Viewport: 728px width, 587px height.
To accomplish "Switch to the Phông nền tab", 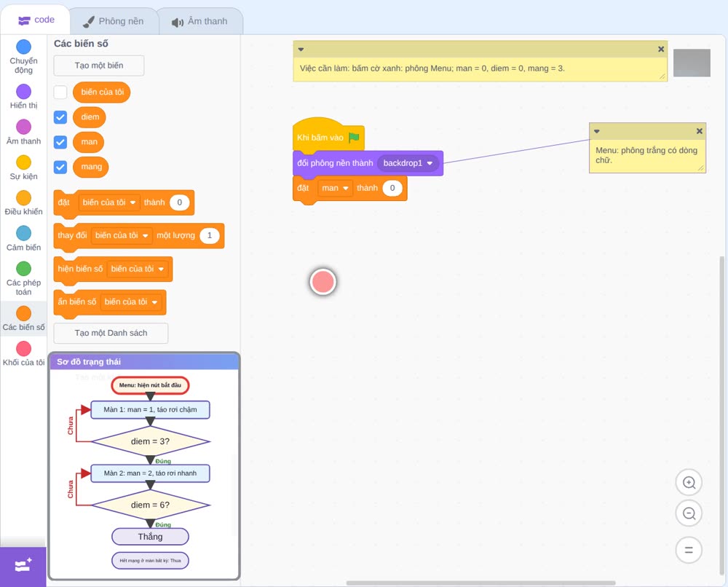I will (x=114, y=21).
